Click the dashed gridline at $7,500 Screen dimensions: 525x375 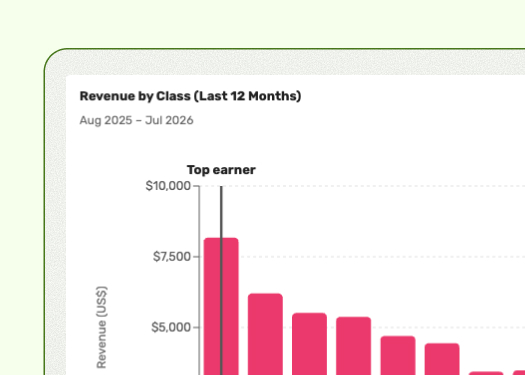(382, 257)
